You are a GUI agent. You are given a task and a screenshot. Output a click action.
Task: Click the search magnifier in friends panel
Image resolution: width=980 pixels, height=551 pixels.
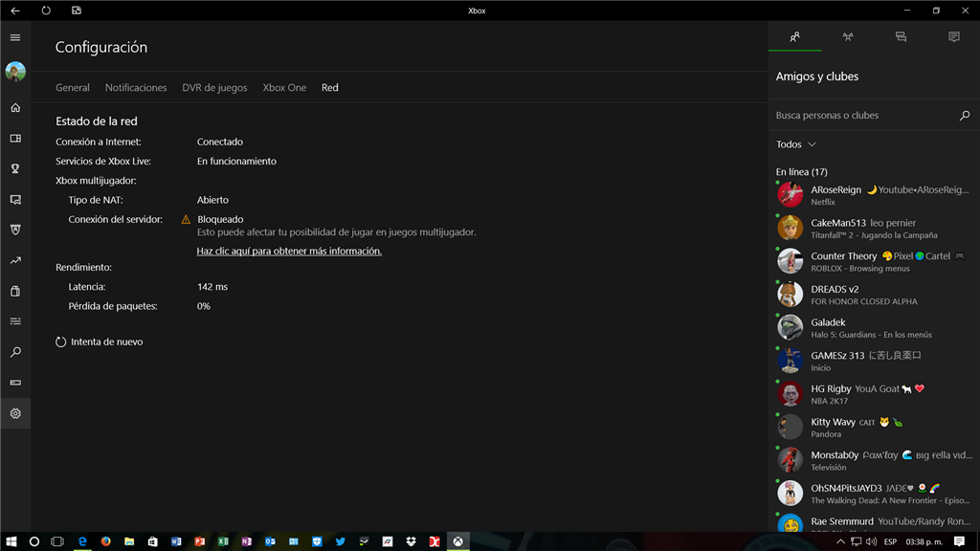pyautogui.click(x=965, y=115)
